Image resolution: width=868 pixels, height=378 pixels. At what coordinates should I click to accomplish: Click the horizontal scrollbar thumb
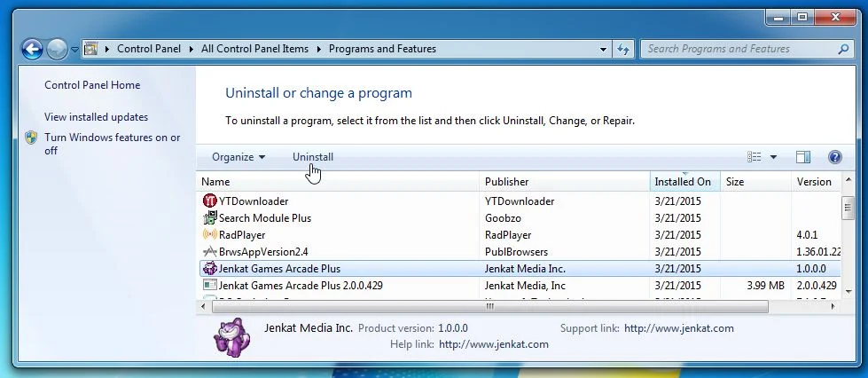pos(489,306)
